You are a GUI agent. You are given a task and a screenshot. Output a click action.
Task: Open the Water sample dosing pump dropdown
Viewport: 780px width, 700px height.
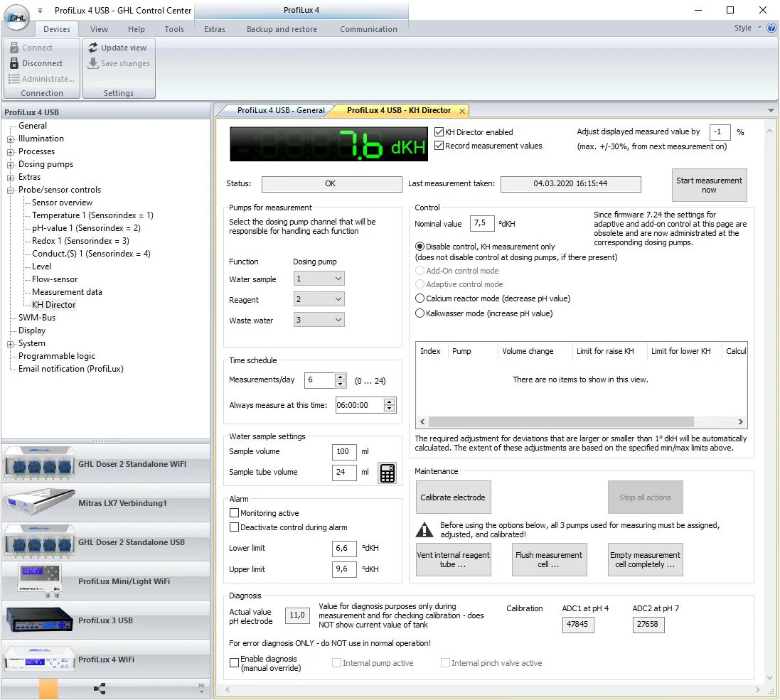pyautogui.click(x=319, y=279)
